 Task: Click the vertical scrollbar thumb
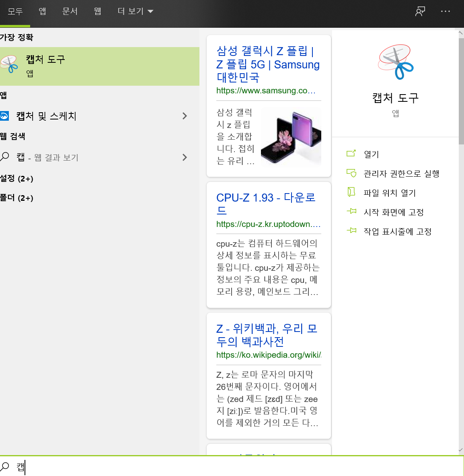pyautogui.click(x=461, y=92)
